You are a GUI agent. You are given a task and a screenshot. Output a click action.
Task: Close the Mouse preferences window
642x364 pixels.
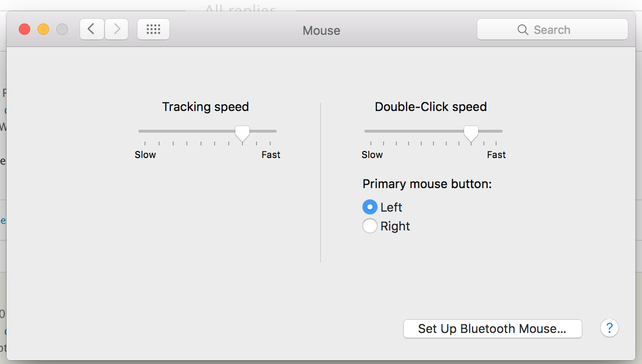tap(24, 30)
